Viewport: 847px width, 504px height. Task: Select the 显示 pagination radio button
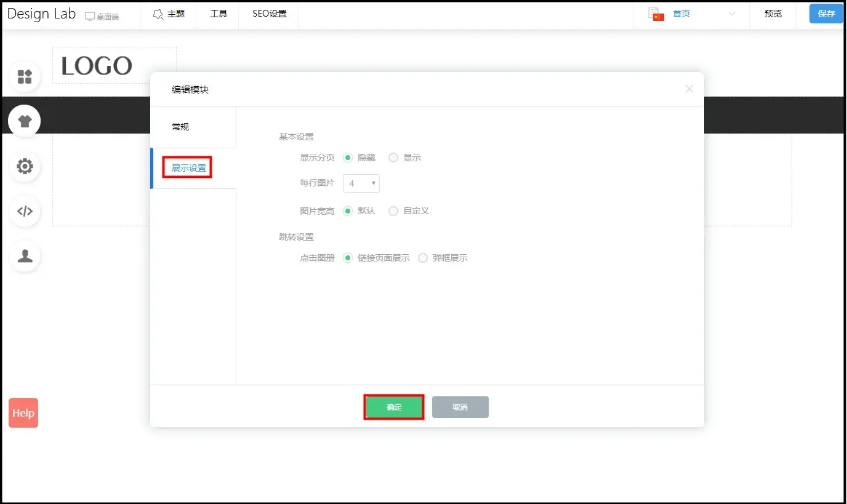click(x=393, y=158)
